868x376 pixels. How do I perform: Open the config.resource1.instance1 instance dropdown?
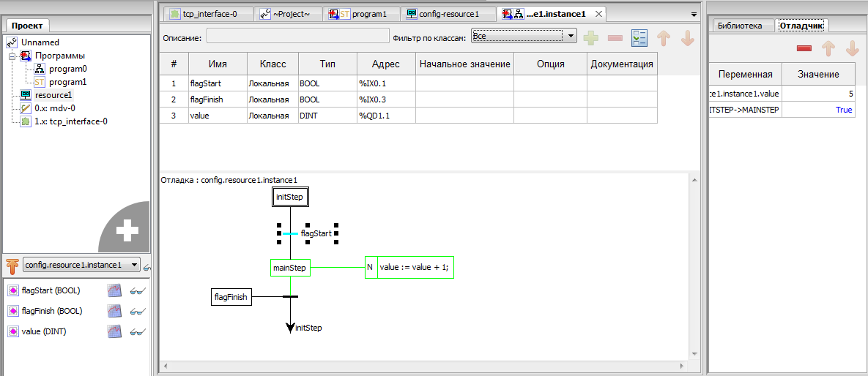(81, 265)
